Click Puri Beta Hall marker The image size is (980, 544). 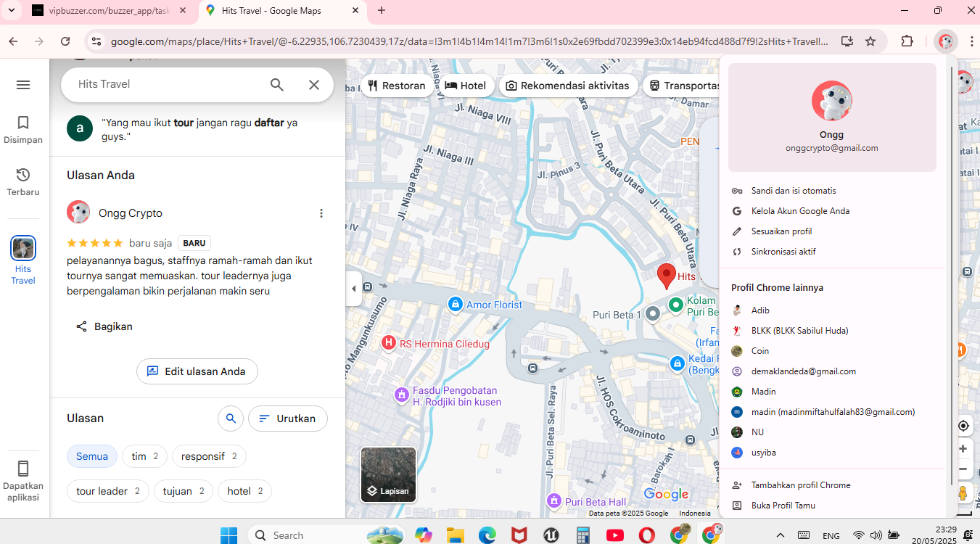[554, 501]
